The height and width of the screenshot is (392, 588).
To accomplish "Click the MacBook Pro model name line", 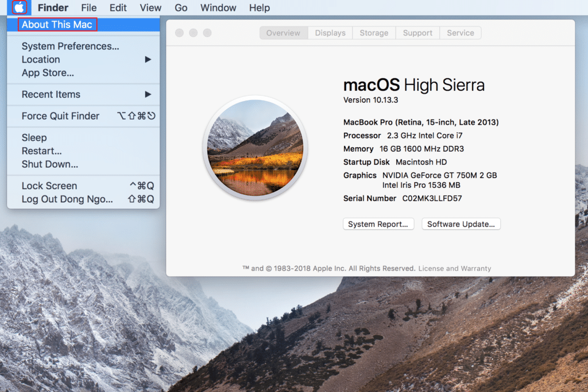I will [x=421, y=122].
